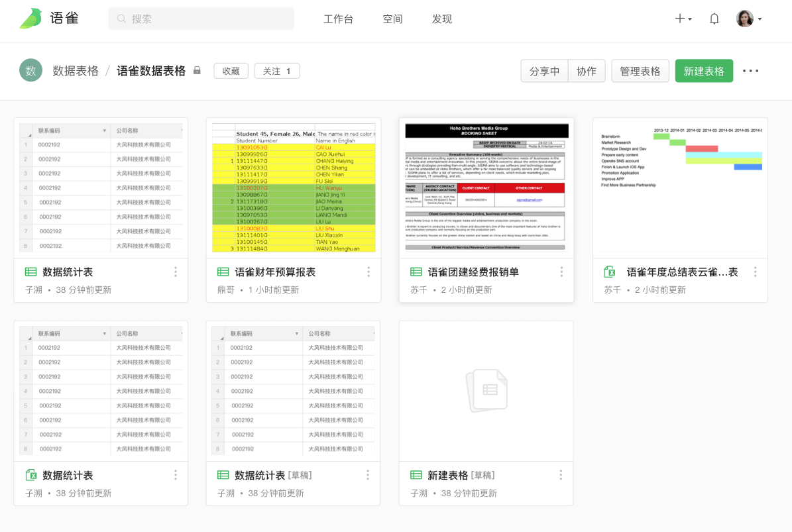Click the table icon of 语雀财年预算报表
Image resolution: width=792 pixels, height=532 pixels.
pyautogui.click(x=223, y=272)
